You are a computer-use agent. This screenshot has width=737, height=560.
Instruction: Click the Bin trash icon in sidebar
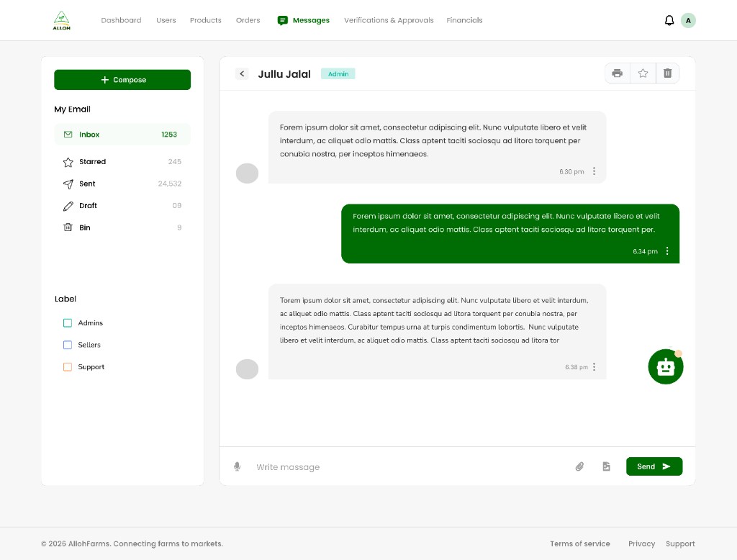pos(68,227)
